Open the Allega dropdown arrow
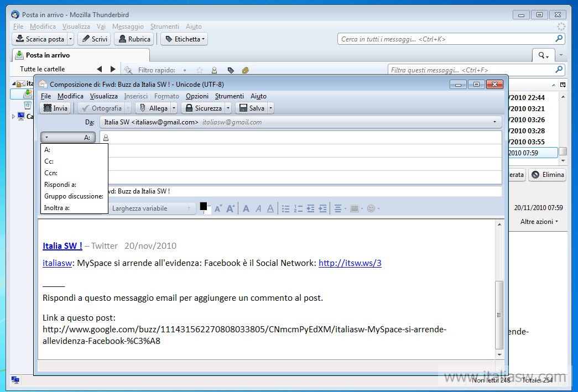The height and width of the screenshot is (392, 578). coord(174,108)
